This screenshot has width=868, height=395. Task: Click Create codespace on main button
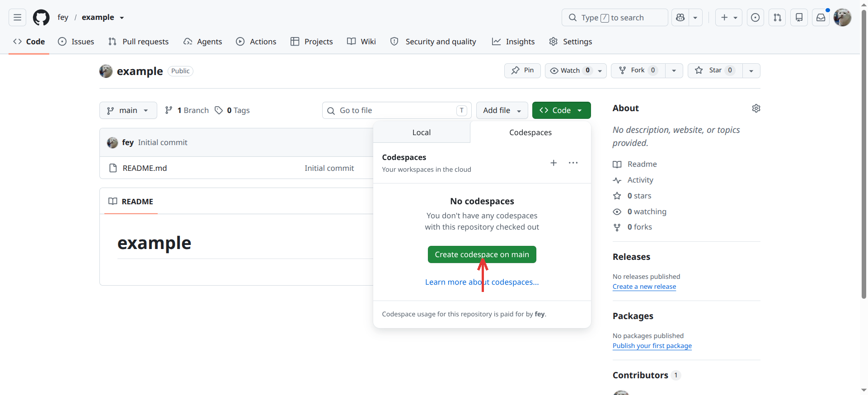pos(482,254)
